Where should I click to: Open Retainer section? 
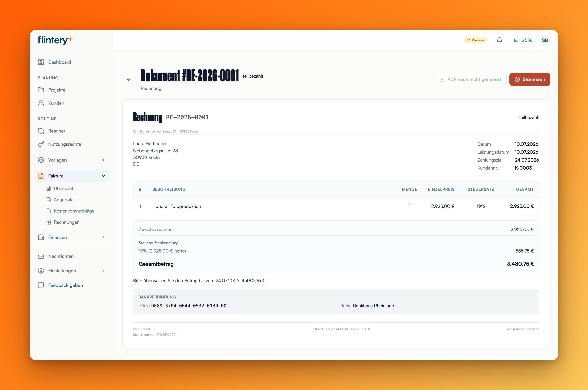click(x=72, y=131)
